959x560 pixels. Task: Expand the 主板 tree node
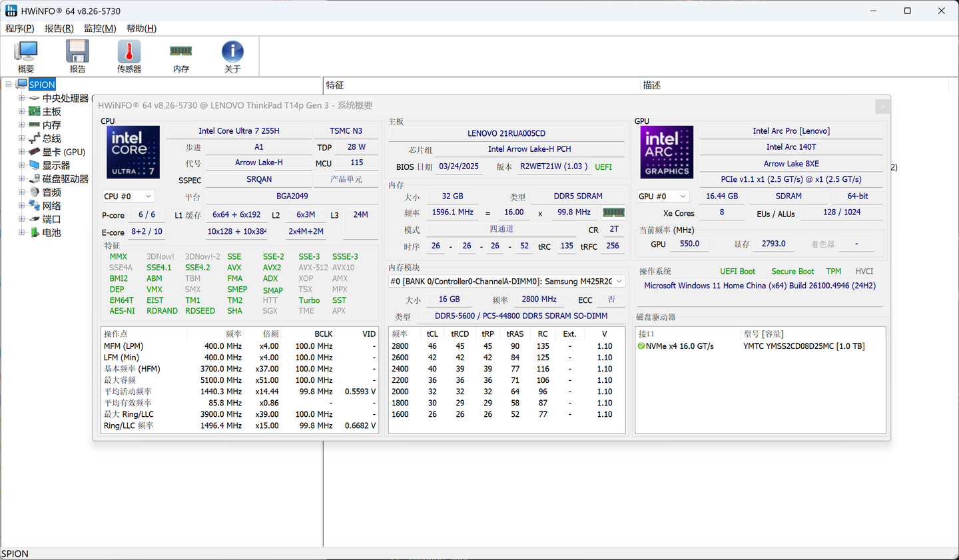point(21,111)
